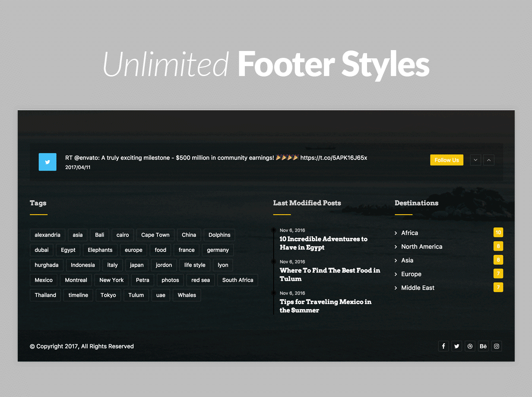Open Where To Find Best Food post

329,274
